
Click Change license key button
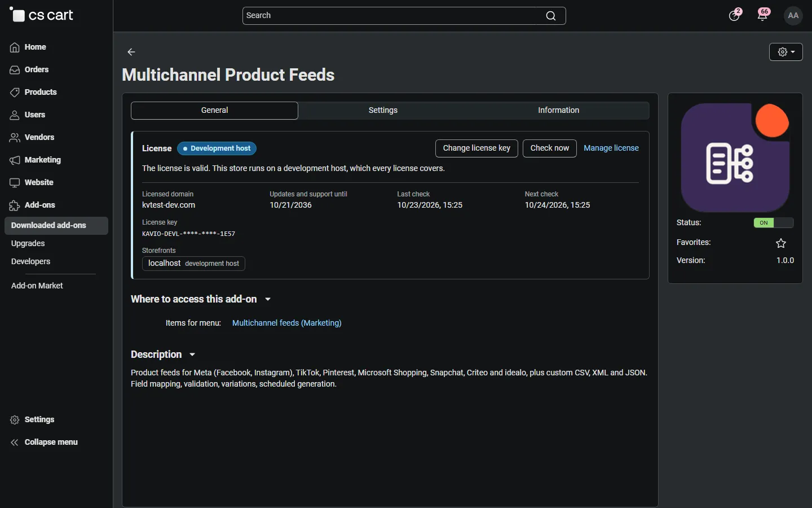tap(476, 148)
